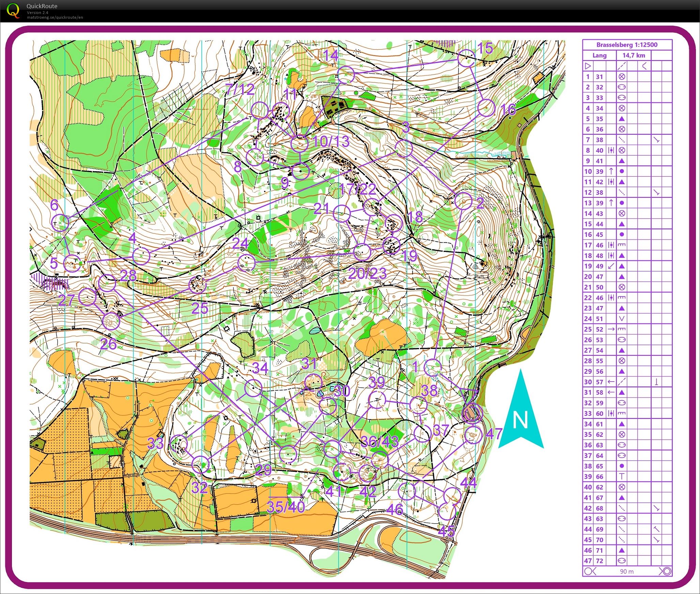700x594 pixels.
Task: Click the crossed-circle symbol in the control 1 row
Action: (621, 77)
